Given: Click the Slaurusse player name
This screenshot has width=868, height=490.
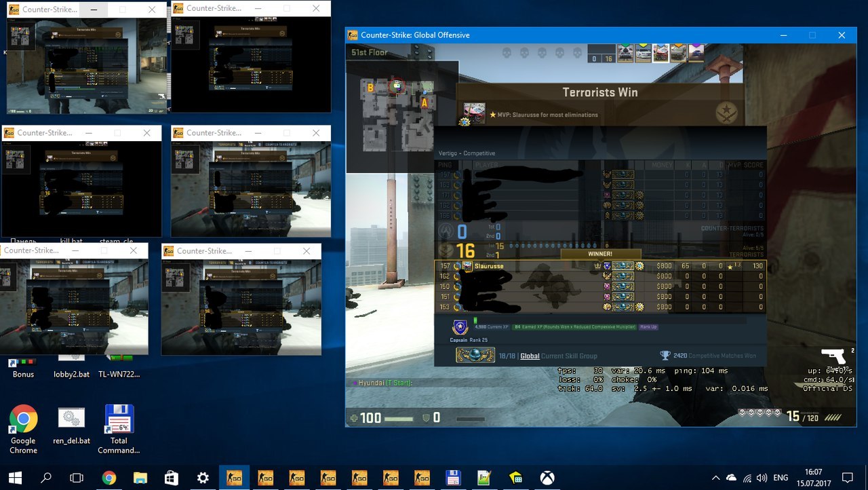Looking at the screenshot, I should tap(490, 267).
